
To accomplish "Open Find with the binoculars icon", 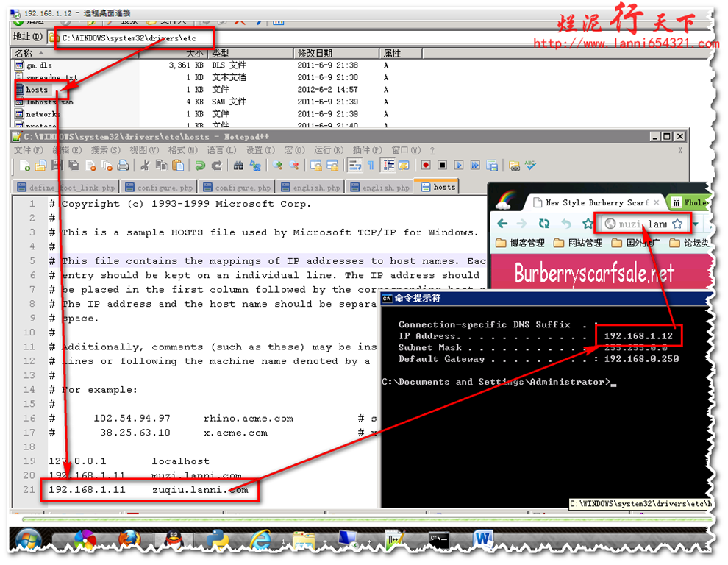I will [239, 166].
